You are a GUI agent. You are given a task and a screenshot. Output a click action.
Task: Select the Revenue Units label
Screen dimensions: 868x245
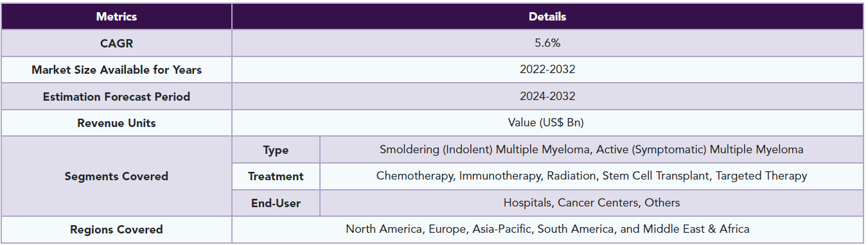(116, 123)
